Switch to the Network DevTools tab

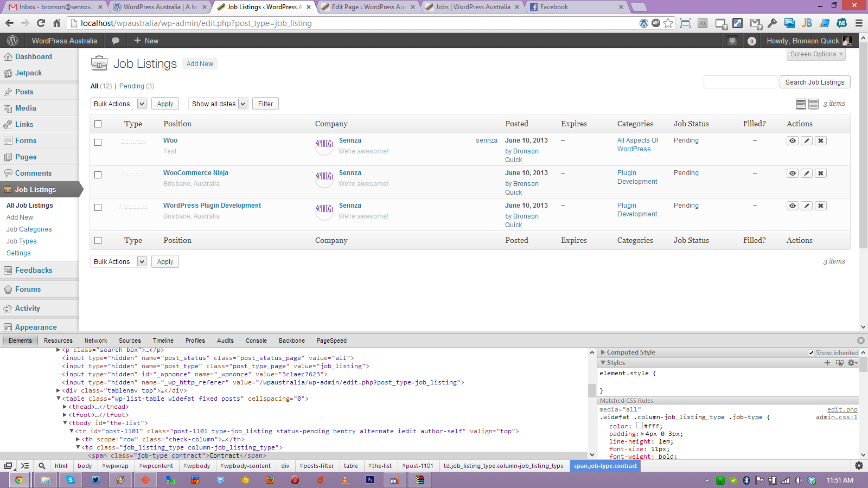[95, 341]
